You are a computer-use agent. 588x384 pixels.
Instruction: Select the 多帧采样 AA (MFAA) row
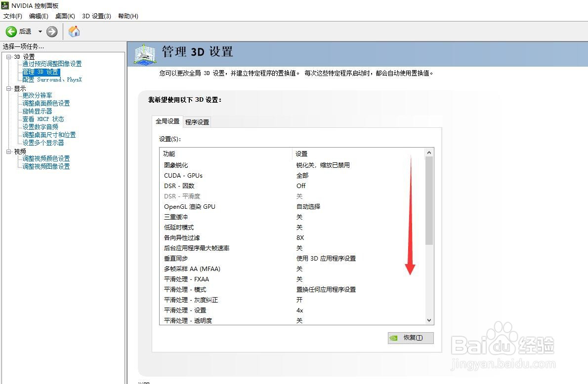pyautogui.click(x=292, y=269)
